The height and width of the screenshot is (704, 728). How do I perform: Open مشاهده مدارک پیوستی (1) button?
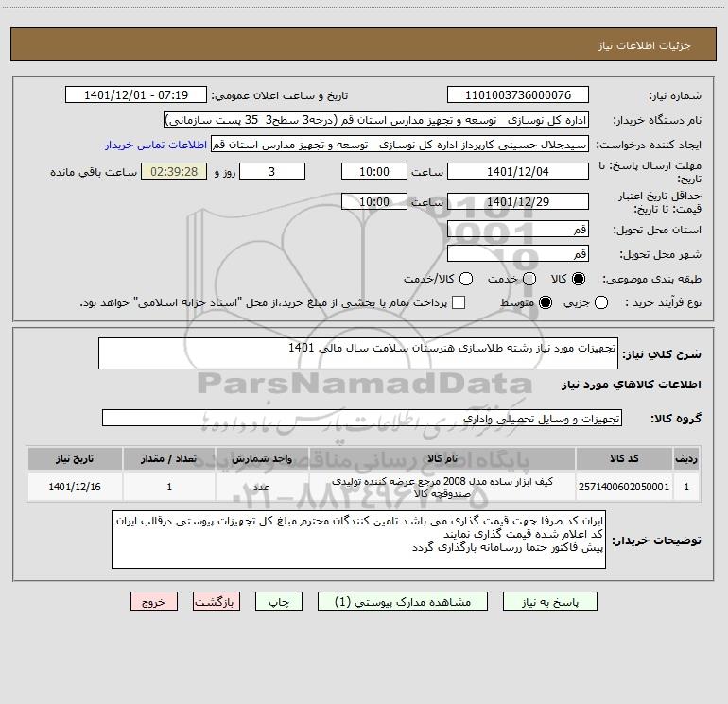[403, 602]
